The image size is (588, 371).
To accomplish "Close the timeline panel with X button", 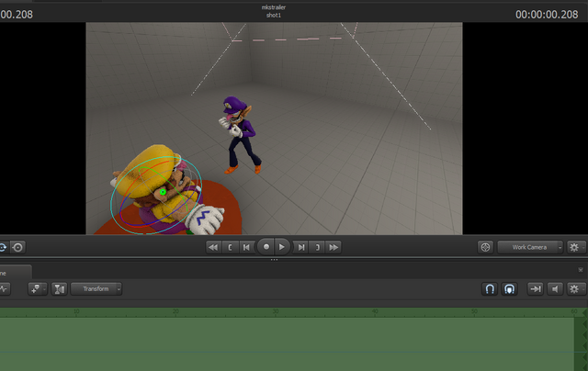I will tap(581, 270).
